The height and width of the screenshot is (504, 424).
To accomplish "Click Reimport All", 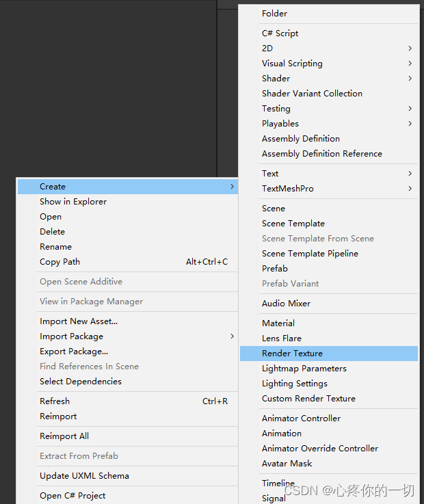I will (x=64, y=436).
